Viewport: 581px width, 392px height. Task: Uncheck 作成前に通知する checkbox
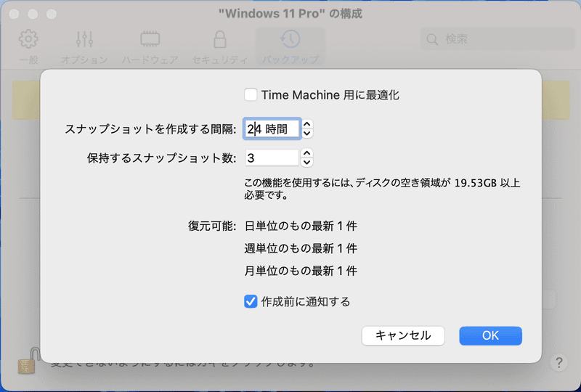coord(251,301)
